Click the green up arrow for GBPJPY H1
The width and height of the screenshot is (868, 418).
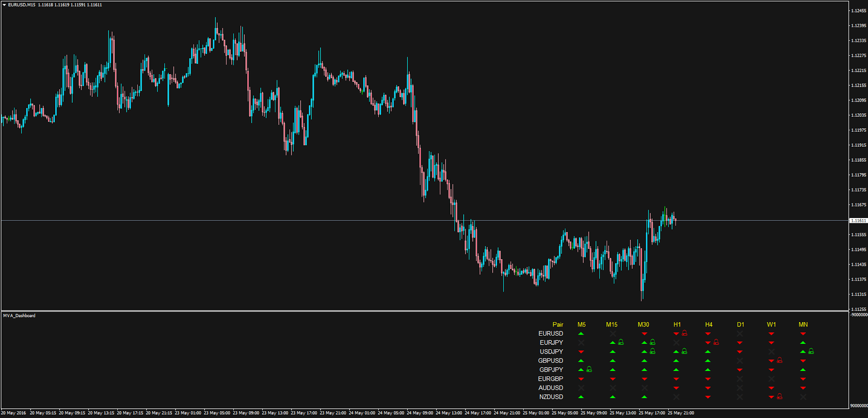tap(676, 370)
